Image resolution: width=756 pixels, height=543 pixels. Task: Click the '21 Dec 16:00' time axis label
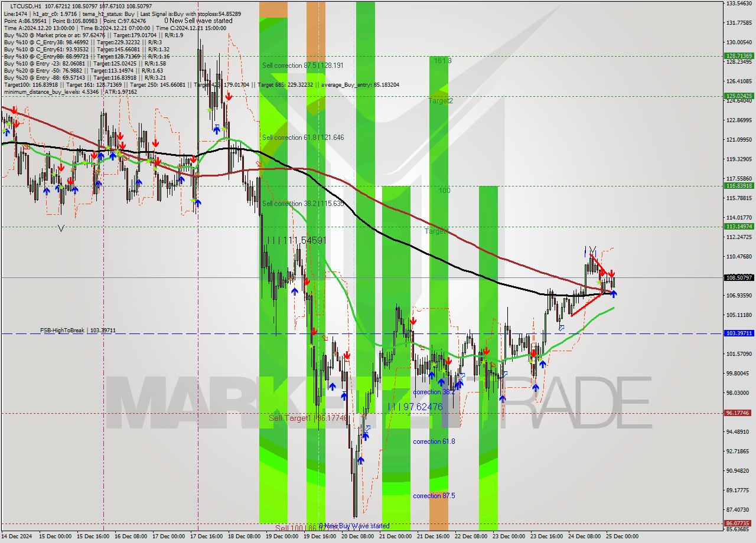click(x=434, y=537)
